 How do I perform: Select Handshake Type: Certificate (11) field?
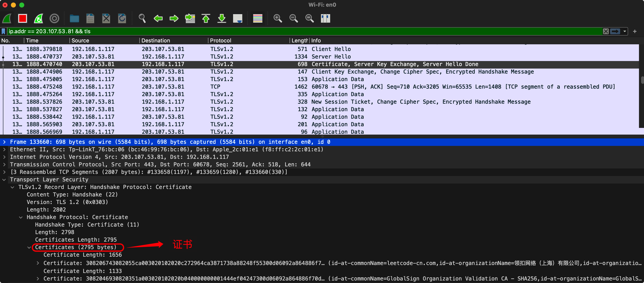(87, 224)
